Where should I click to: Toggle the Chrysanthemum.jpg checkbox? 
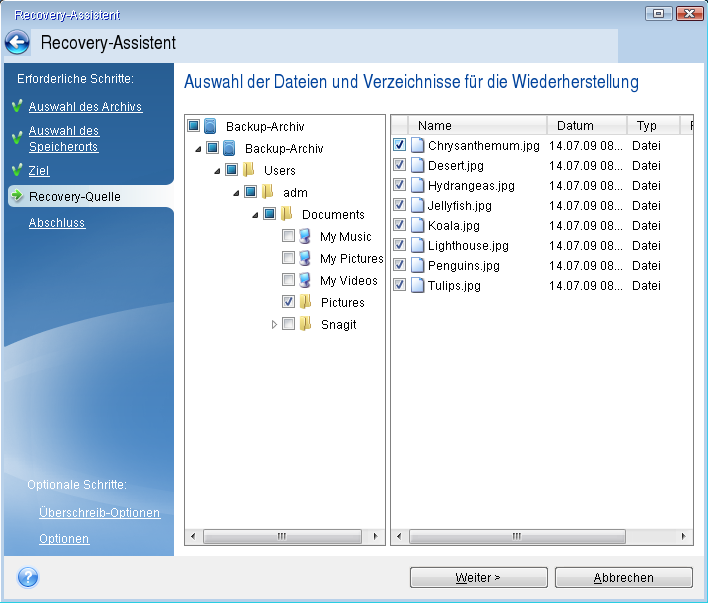click(x=400, y=145)
